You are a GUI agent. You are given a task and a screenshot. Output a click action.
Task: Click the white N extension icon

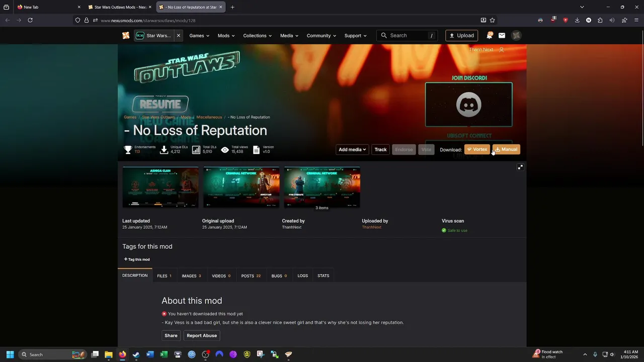tap(589, 20)
